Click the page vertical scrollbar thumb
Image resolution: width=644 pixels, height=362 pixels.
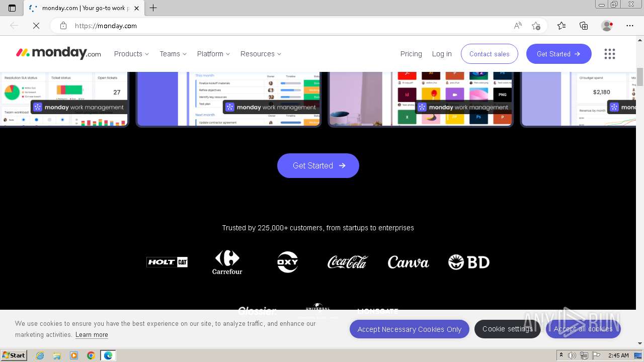[x=640, y=77]
